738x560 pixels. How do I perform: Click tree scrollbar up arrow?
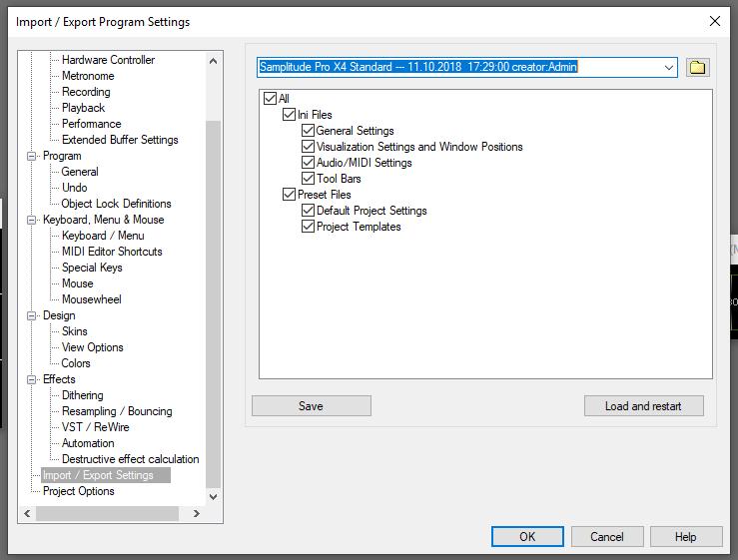[x=213, y=61]
